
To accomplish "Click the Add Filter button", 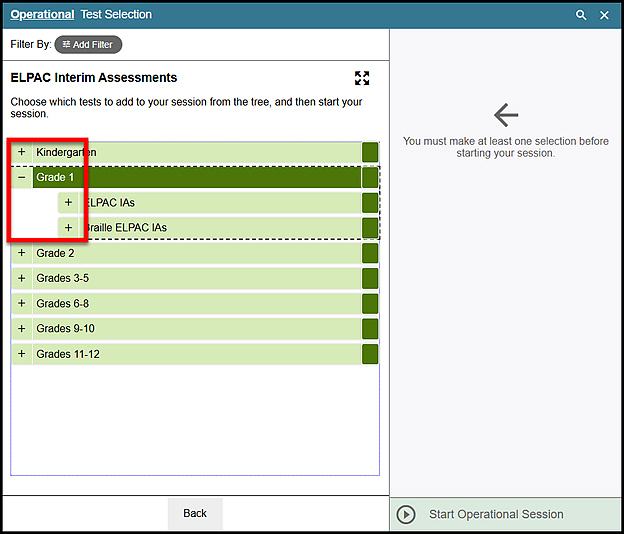I will 88,45.
